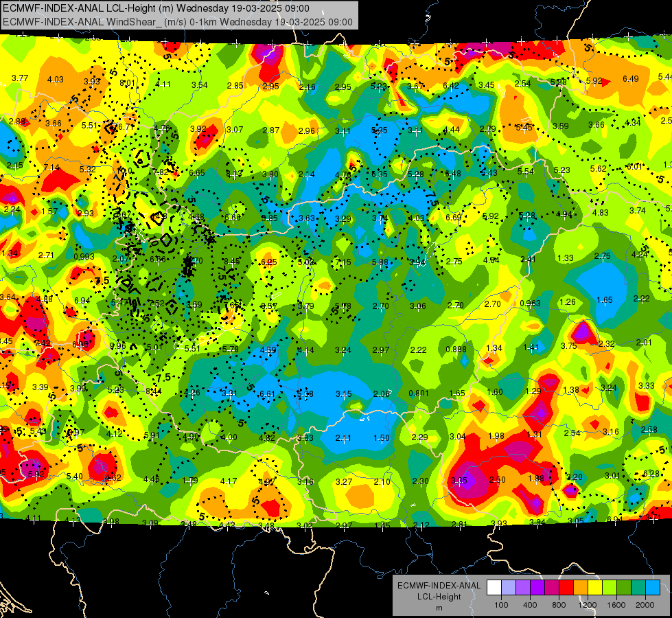Select the LCL-Height title line at top
The width and height of the screenshot is (672, 618).
[x=156, y=8]
